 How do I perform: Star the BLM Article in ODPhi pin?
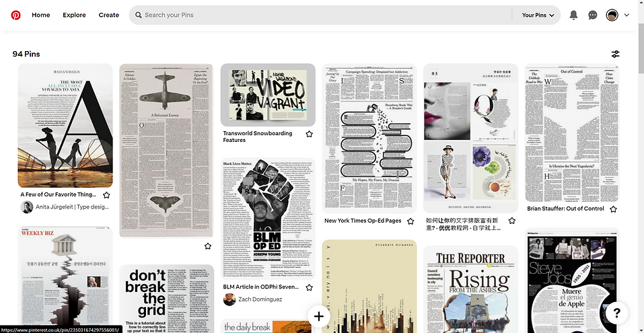click(x=310, y=287)
